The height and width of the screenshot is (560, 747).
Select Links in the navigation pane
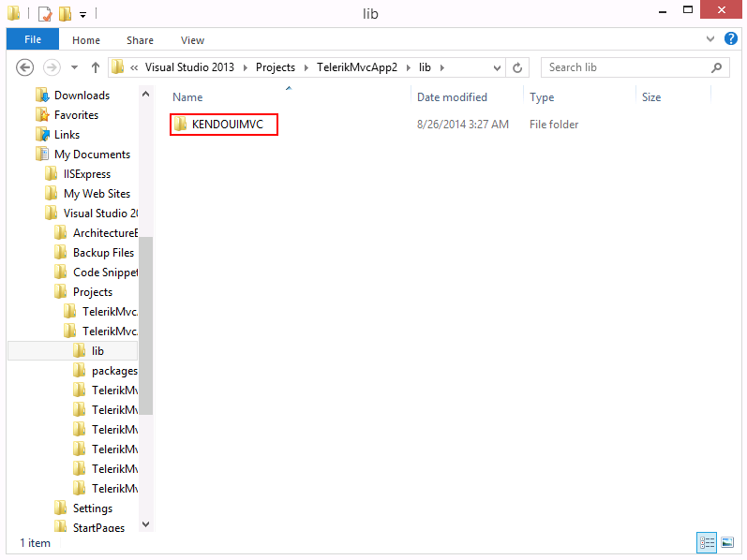pyautogui.click(x=67, y=135)
